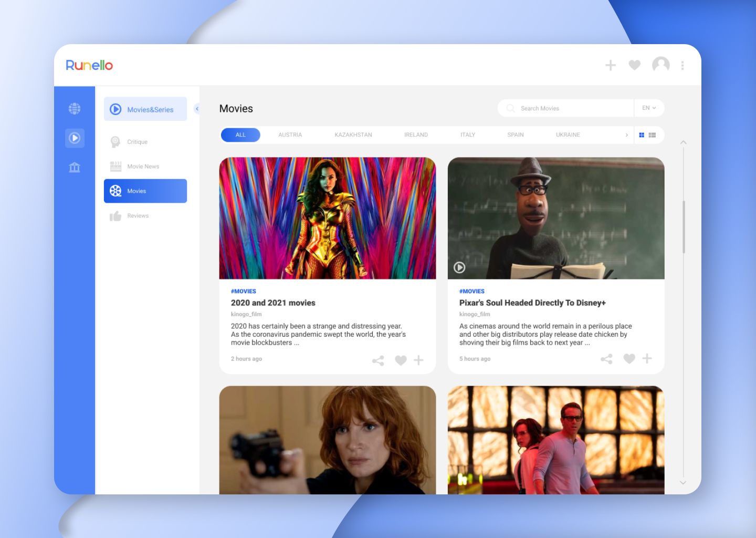The image size is (756, 538).
Task: Share the Pixar's Soul article
Action: coord(606,359)
